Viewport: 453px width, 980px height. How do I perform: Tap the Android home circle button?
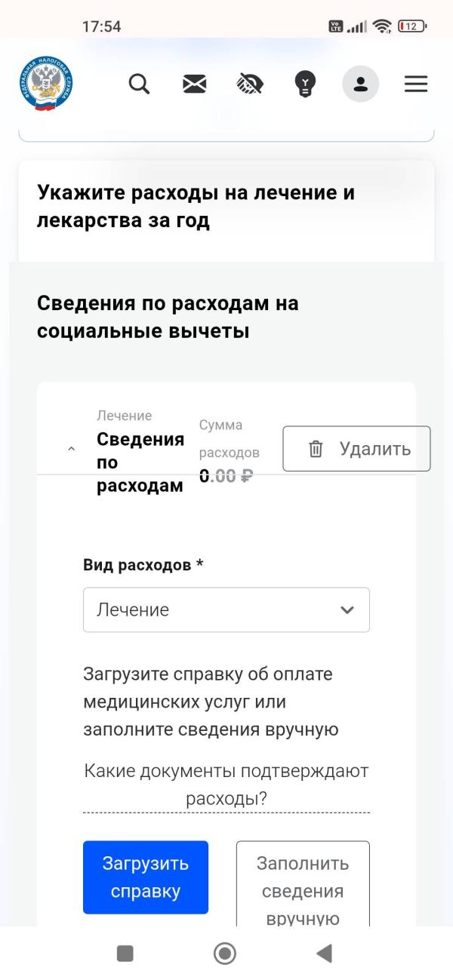[x=224, y=954]
